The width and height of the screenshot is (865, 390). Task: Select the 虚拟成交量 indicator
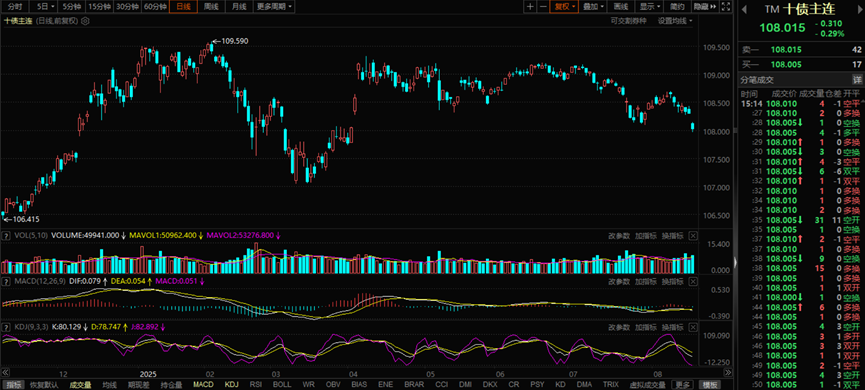point(648,384)
